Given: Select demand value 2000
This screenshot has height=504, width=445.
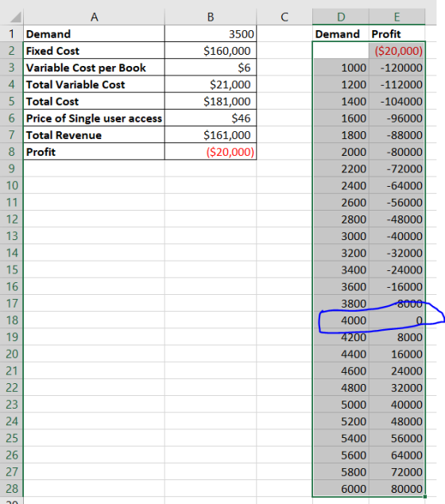Looking at the screenshot, I should point(341,152).
